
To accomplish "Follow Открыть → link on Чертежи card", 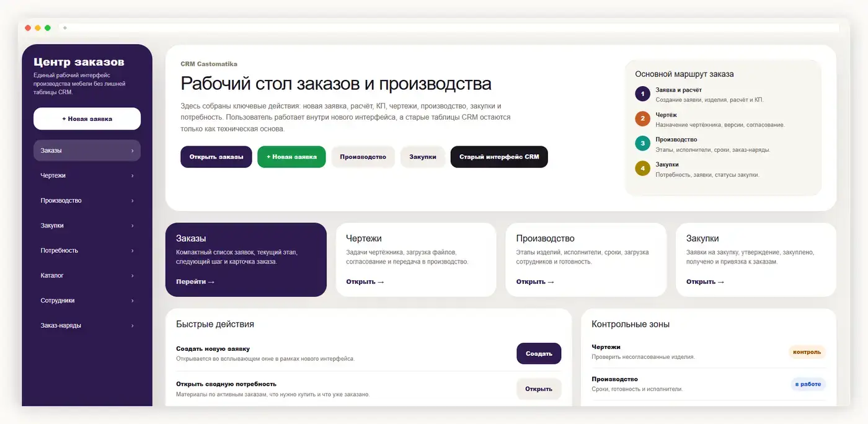I will (365, 281).
